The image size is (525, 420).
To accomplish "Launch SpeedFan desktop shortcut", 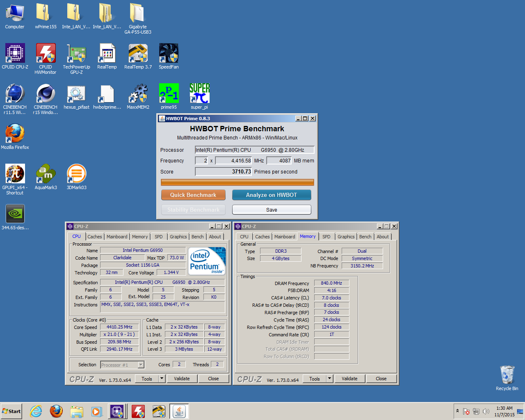I will click(169, 57).
